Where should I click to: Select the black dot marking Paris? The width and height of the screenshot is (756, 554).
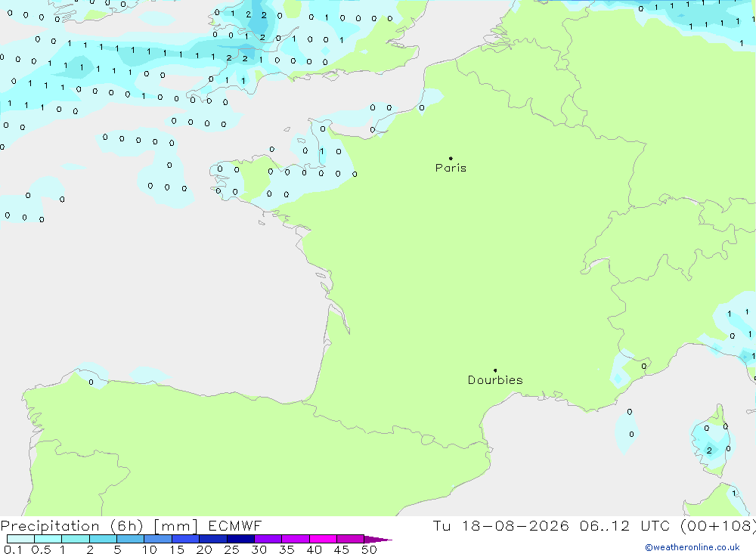[451, 158]
